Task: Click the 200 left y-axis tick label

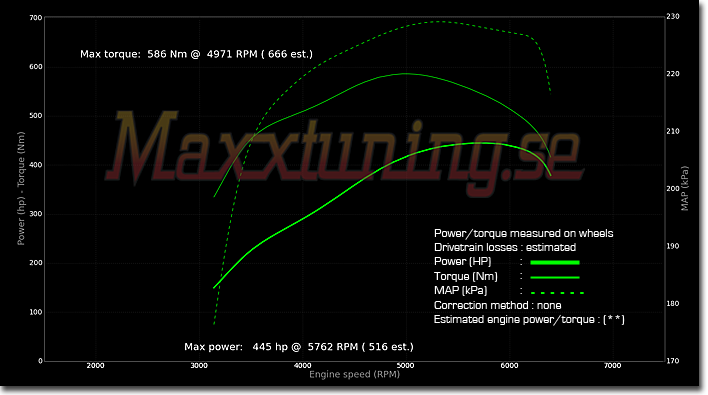Action: point(36,263)
